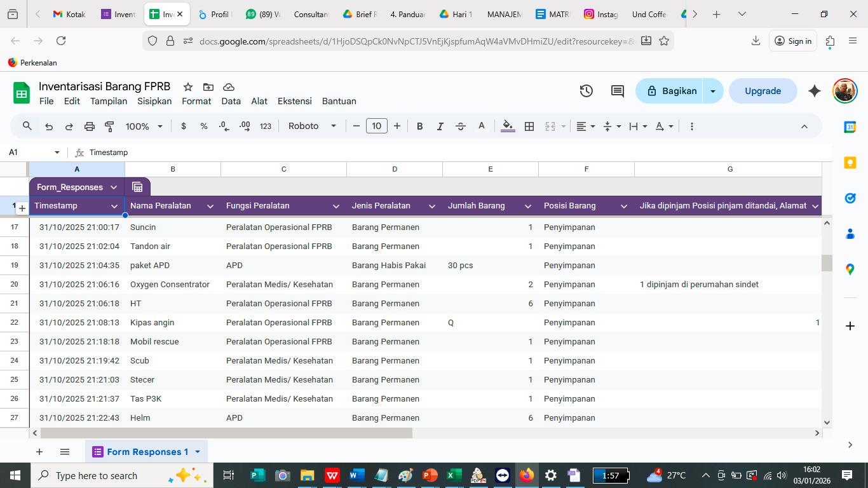Open the Data menu
The width and height of the screenshot is (868, 488).
pyautogui.click(x=231, y=101)
